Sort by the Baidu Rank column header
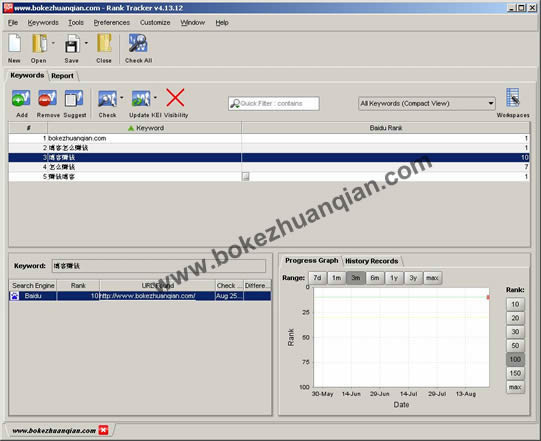Screen dimensions: 541x441 (386, 128)
